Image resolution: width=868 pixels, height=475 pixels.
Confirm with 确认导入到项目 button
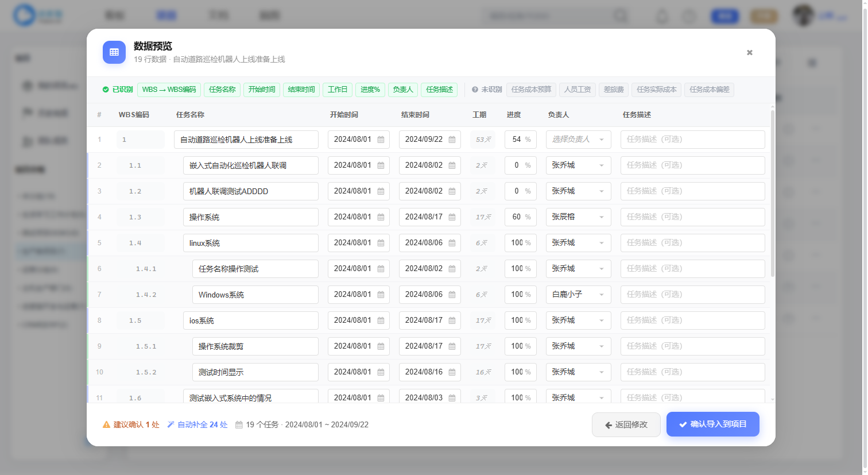pos(713,424)
